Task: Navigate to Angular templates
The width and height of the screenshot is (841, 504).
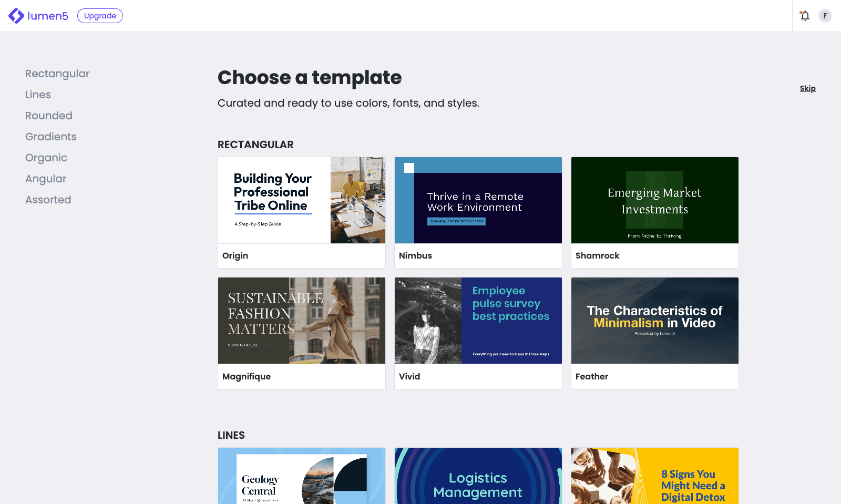Action: tap(46, 179)
